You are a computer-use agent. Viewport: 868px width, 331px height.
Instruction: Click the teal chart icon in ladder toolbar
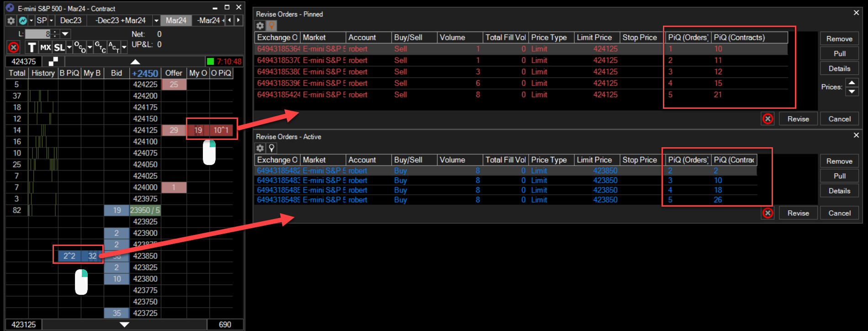[22, 21]
